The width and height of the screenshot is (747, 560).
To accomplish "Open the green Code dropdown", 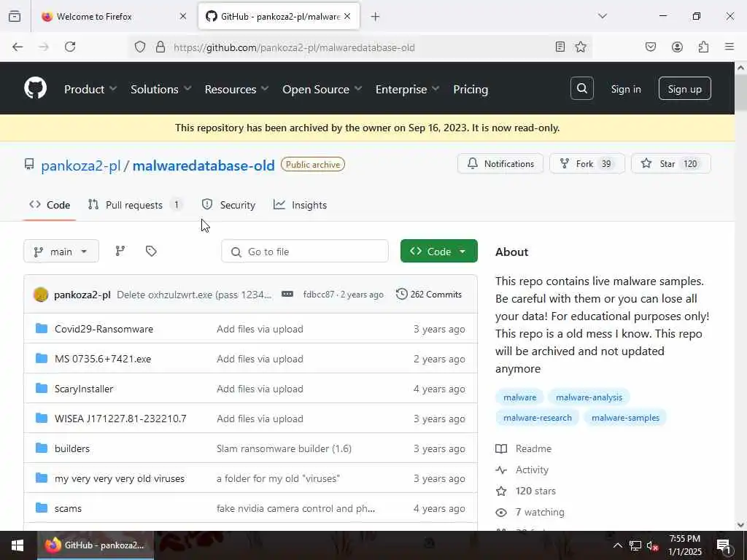I will coord(438,251).
